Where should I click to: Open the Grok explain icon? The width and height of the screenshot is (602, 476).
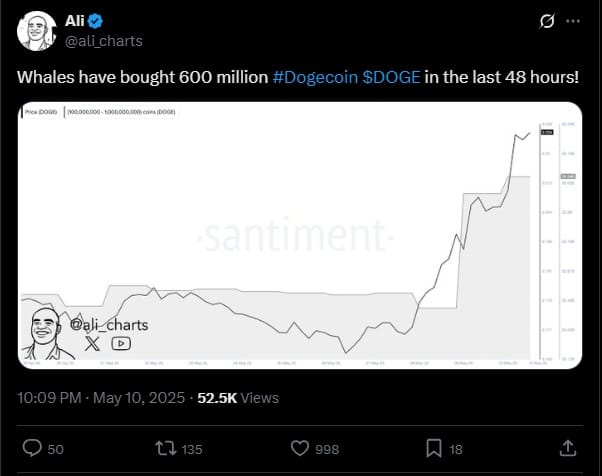coord(546,21)
